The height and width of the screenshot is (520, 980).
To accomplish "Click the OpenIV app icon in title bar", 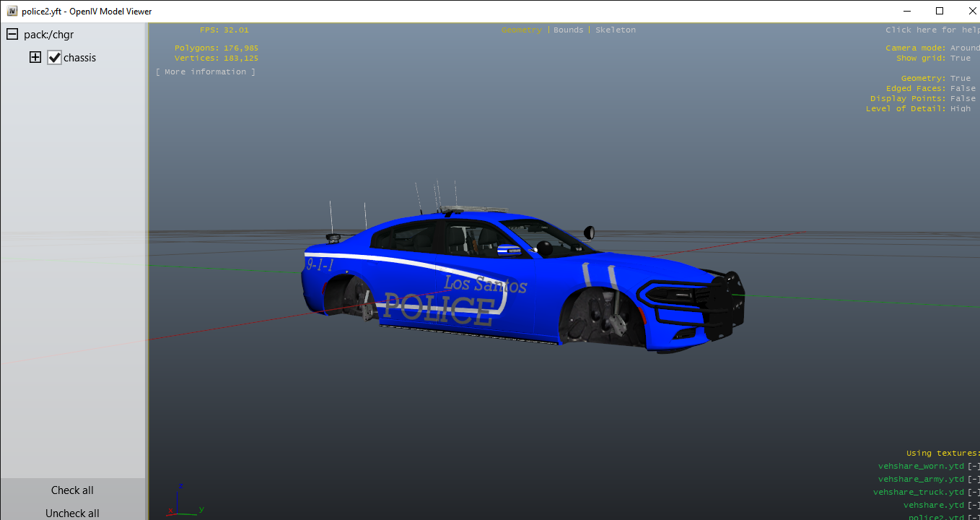I will click(12, 12).
